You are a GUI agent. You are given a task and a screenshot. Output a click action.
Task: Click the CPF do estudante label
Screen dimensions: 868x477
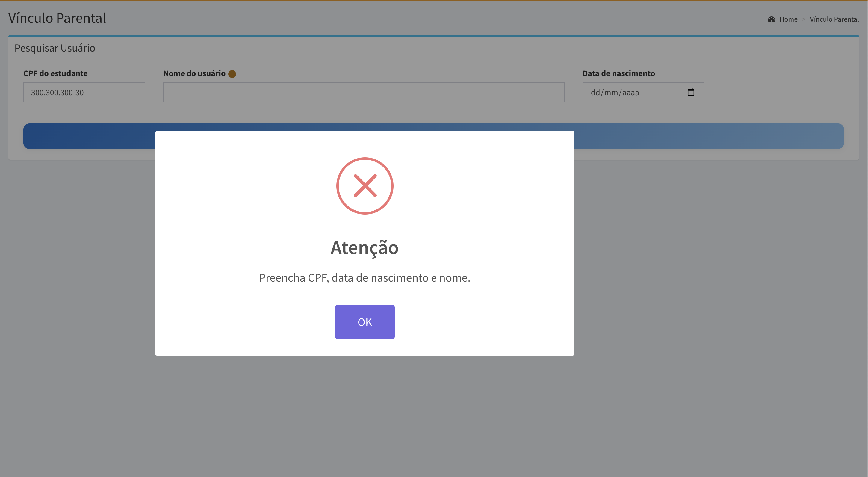55,73
